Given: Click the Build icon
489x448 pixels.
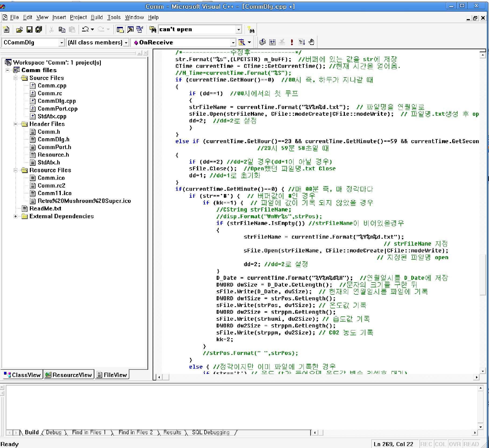Looking at the screenshot, I should click(x=272, y=42).
